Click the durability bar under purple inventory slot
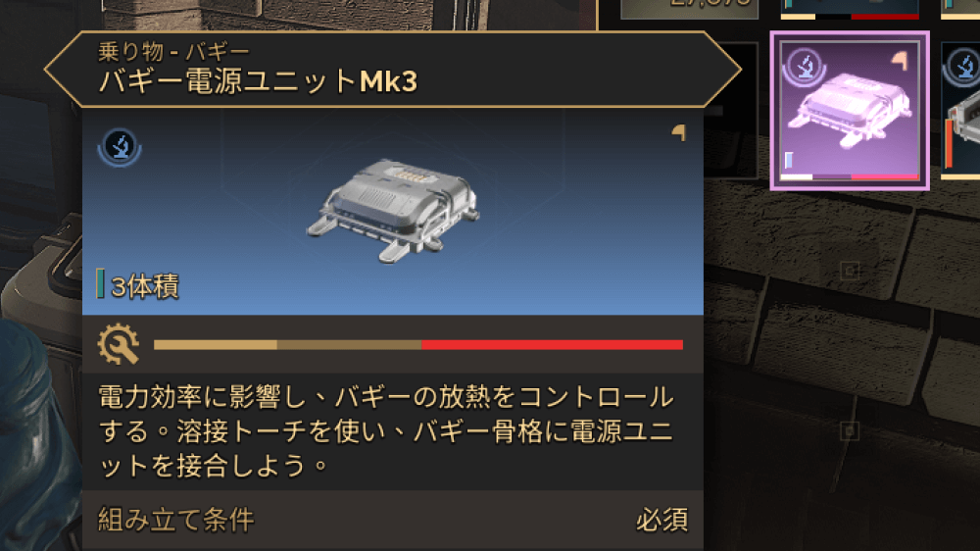 point(850,177)
